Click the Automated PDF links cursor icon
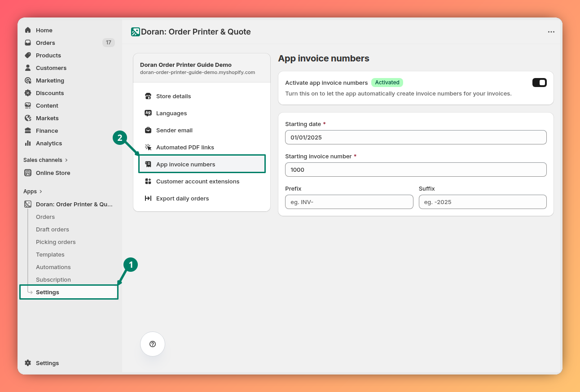The image size is (580, 392). tap(148, 147)
